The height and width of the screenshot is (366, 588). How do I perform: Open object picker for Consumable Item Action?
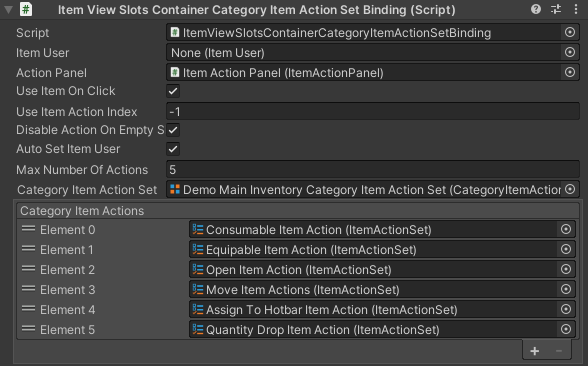566,229
